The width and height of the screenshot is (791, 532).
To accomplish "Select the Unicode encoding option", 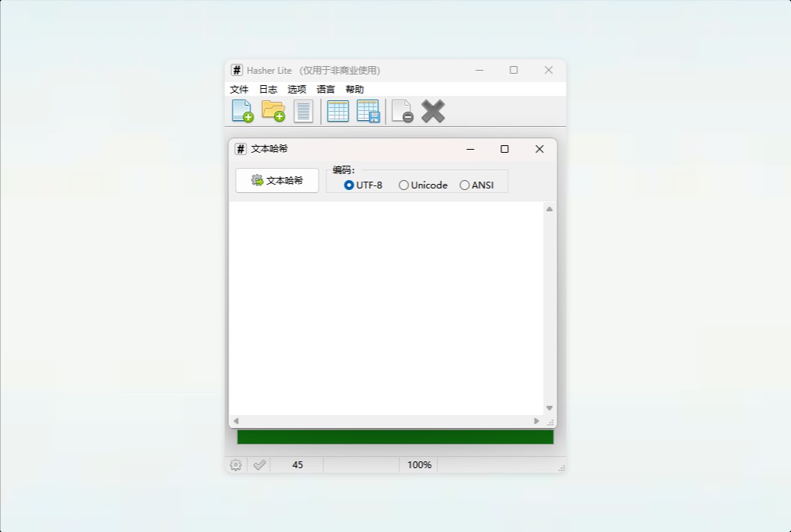I will click(404, 185).
